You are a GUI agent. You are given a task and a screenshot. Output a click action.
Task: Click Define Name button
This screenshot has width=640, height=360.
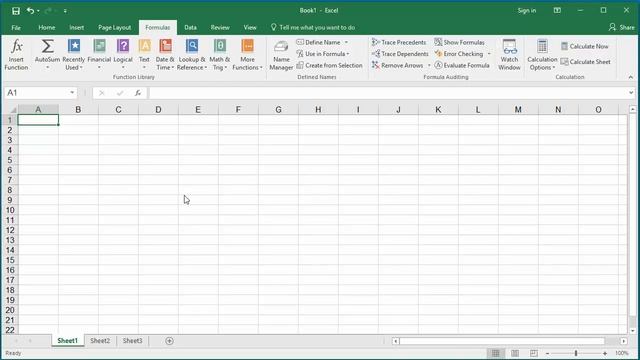[318, 42]
